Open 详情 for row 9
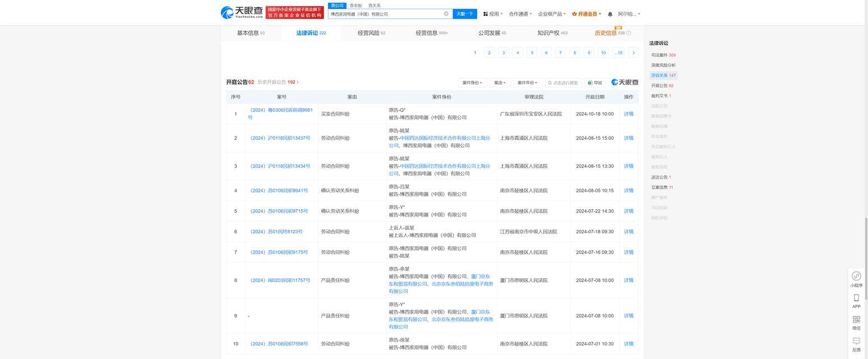Viewport: 868px width, 359px height. (629, 316)
